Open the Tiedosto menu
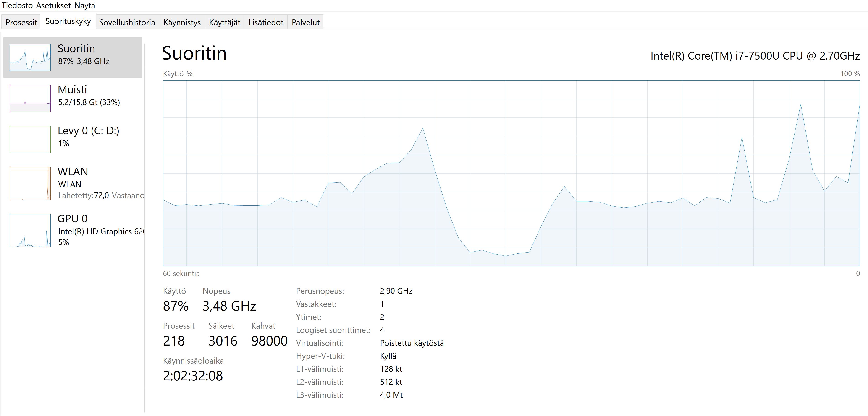The image size is (868, 416). 17,5
